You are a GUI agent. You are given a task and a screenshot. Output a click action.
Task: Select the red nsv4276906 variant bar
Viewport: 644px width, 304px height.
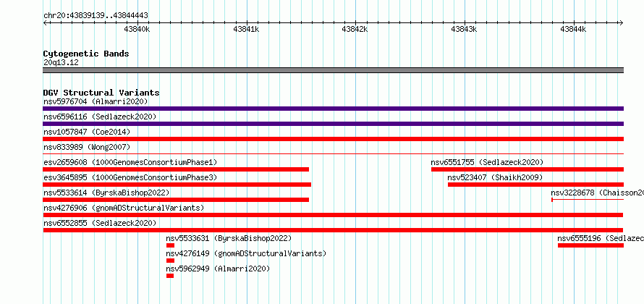click(333, 215)
